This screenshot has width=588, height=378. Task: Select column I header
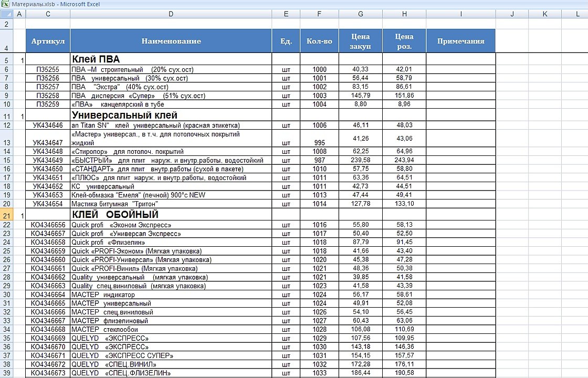point(461,14)
